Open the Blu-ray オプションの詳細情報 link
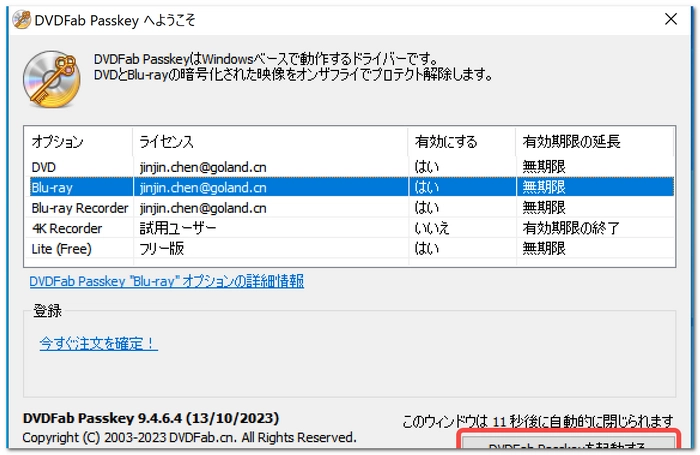Viewport: 700px width, 455px height. [x=166, y=282]
